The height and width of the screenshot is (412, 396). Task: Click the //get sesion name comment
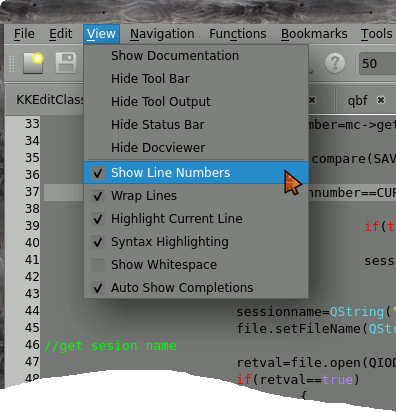[110, 346]
